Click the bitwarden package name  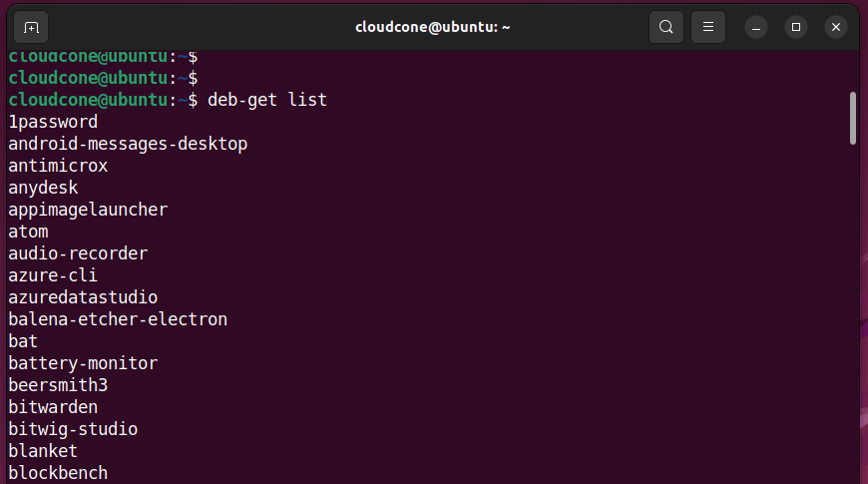click(x=53, y=407)
